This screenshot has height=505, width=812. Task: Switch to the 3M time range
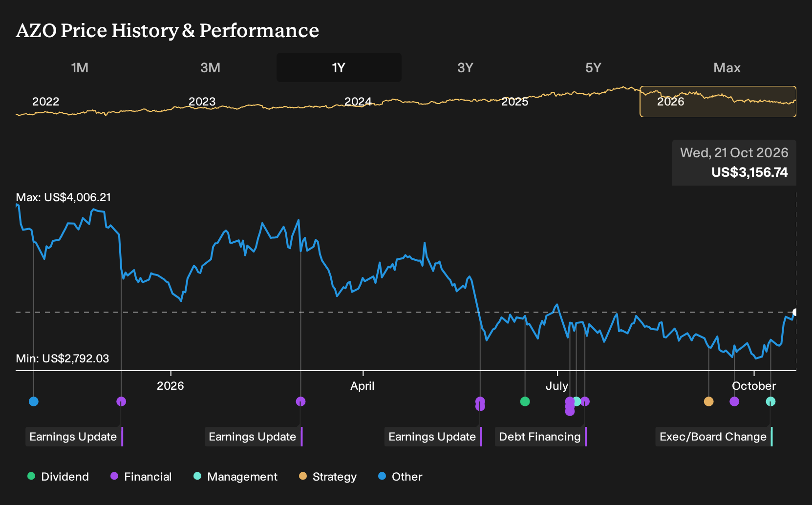[x=210, y=67]
